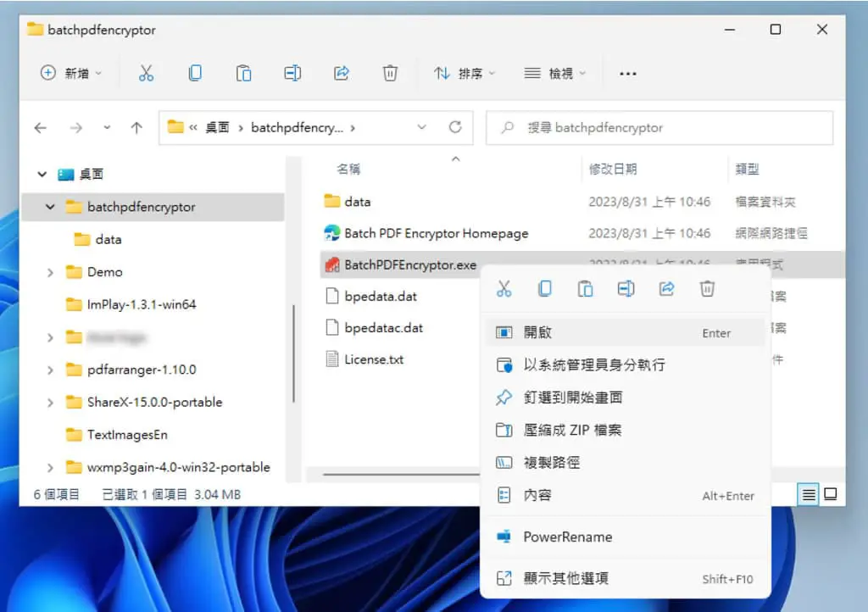868x612 pixels.
Task: Open the 檢視 view dropdown
Action: 554,74
